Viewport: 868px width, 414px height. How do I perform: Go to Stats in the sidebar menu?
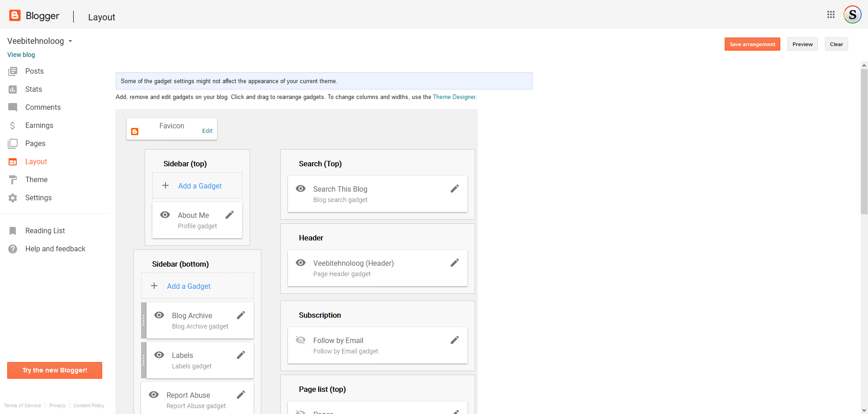[x=33, y=89]
